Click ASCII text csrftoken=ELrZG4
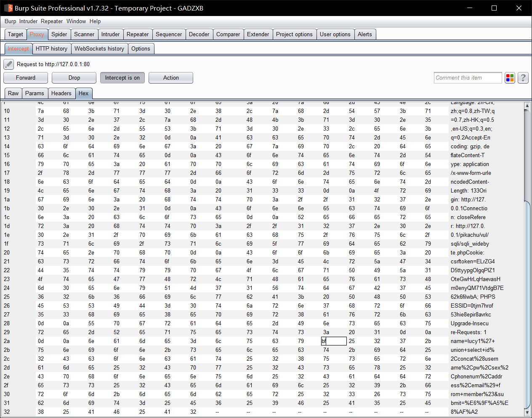Image resolution: width=532 pixels, height=418 pixels. tap(473, 261)
